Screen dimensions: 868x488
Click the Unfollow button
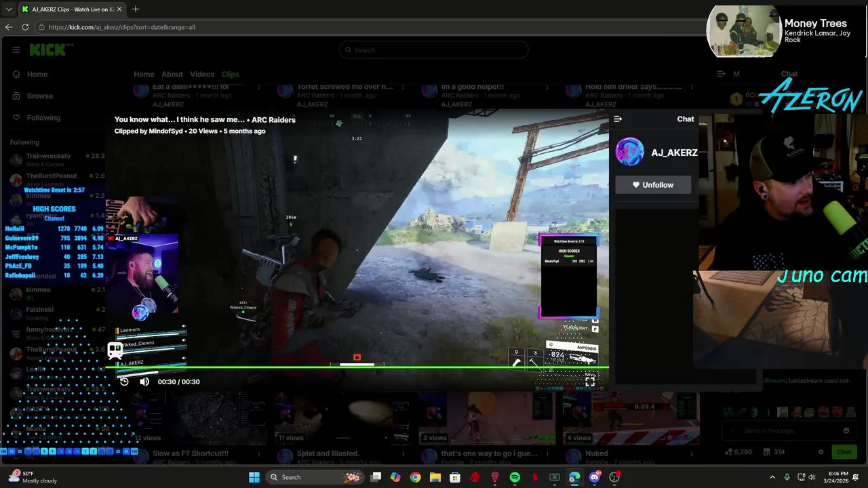(653, 185)
